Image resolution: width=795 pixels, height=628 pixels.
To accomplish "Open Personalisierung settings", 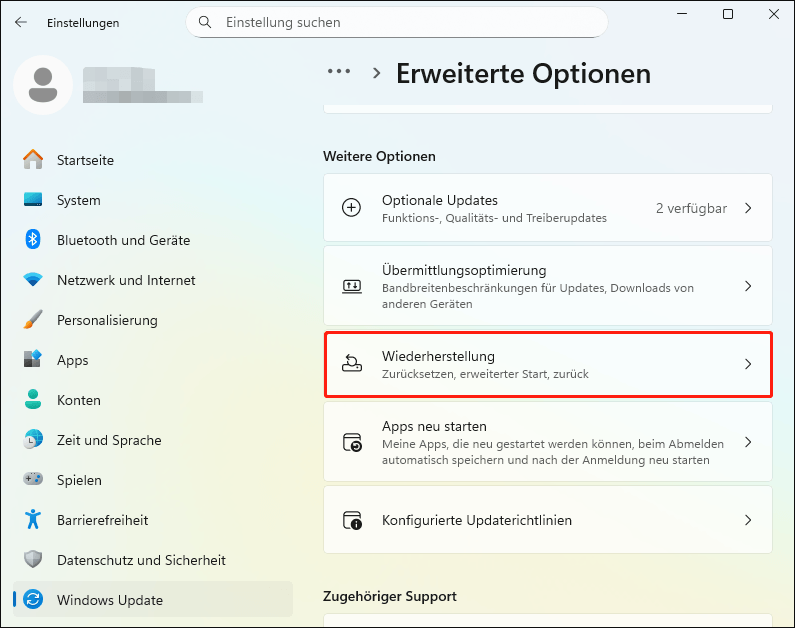I will (153, 320).
